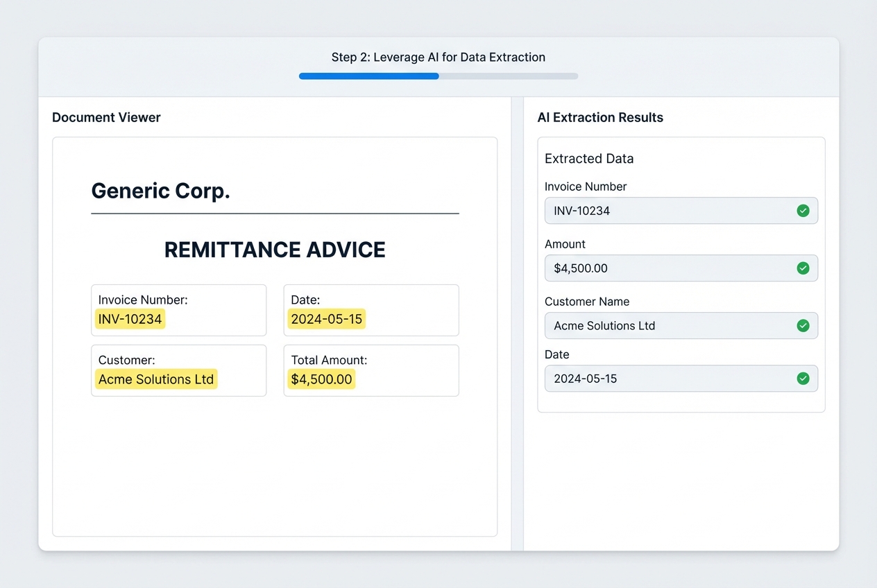Click the verification check icon beside Amount
Viewport: 877px width, 588px height.
pyautogui.click(x=803, y=268)
